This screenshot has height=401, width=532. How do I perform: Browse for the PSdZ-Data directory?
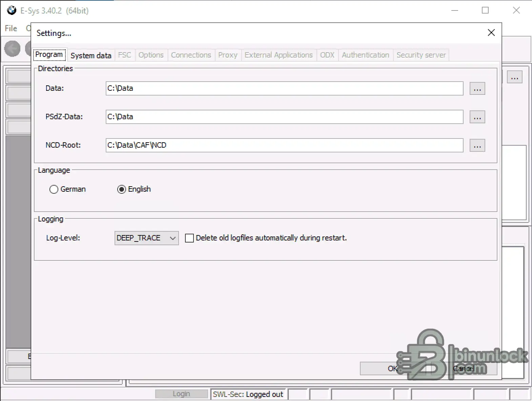(477, 117)
